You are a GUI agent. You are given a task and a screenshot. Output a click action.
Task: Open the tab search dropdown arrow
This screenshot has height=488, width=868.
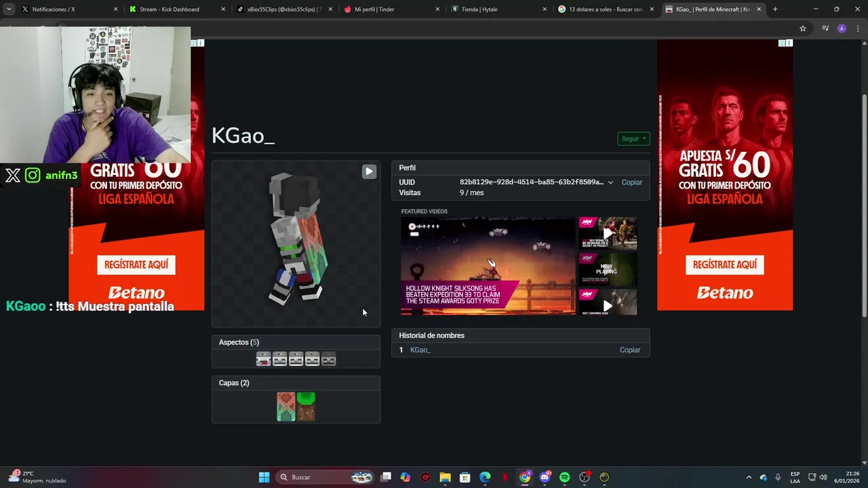pos(8,9)
